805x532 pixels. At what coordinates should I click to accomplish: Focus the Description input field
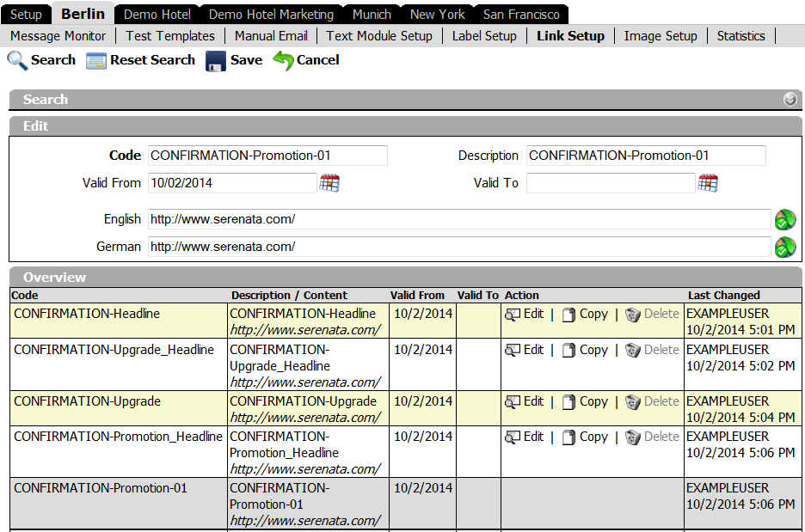tap(646, 156)
